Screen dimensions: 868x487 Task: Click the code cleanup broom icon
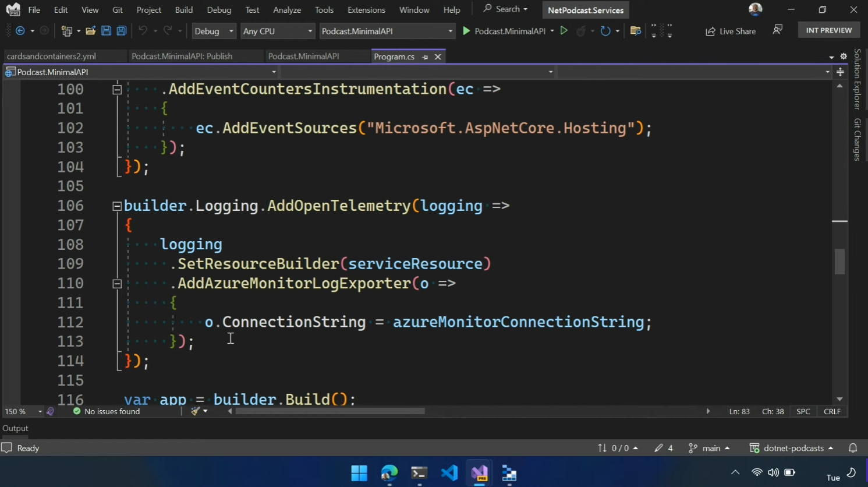point(196,411)
